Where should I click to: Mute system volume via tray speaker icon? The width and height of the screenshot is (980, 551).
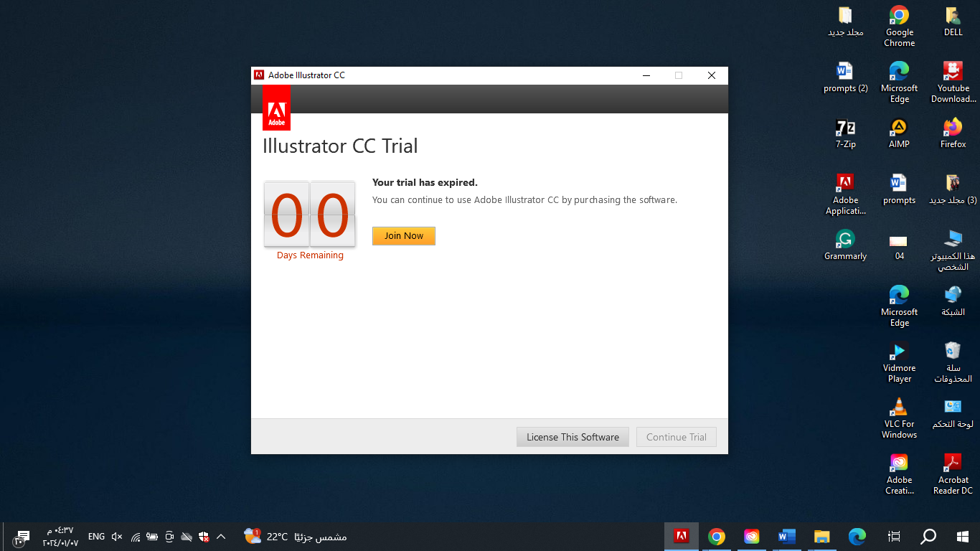[116, 536]
